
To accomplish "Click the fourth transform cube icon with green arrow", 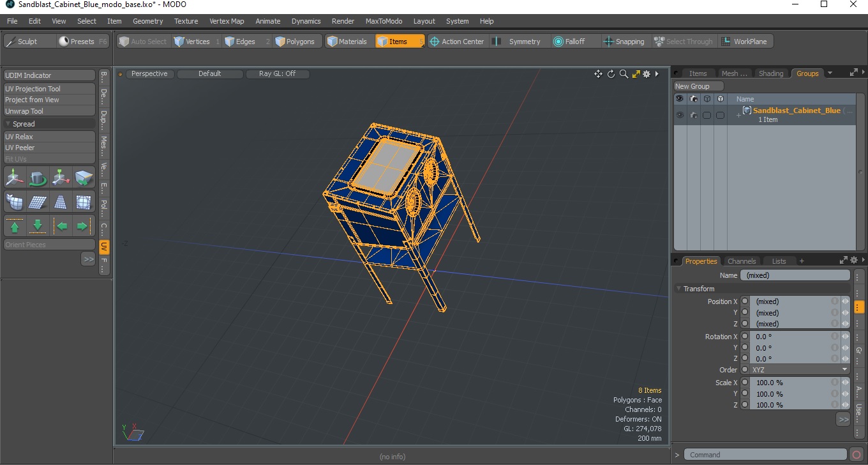I will click(x=84, y=177).
